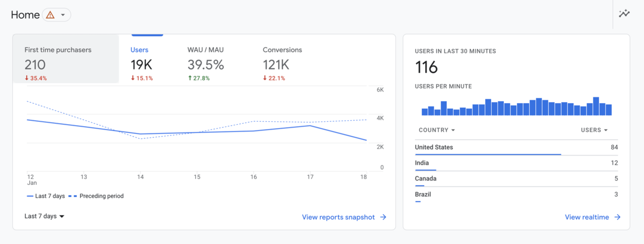The width and height of the screenshot is (644, 244).
Task: Click the 35.4% decrease indicator
Action: (36, 78)
